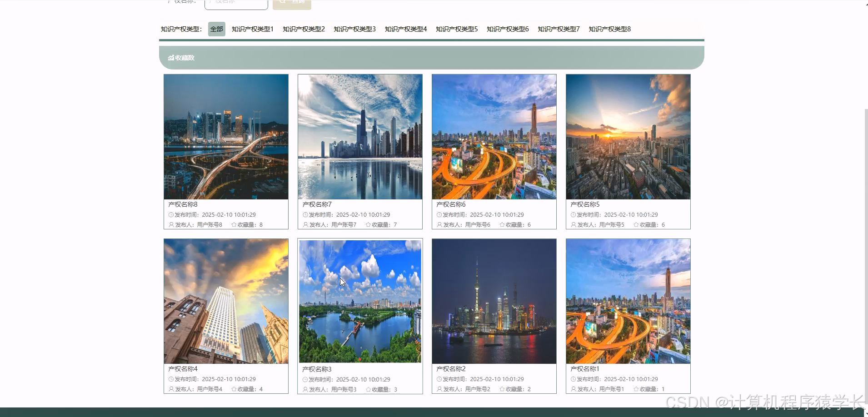Click the clock icon on 产权名称8 card

coord(171,215)
